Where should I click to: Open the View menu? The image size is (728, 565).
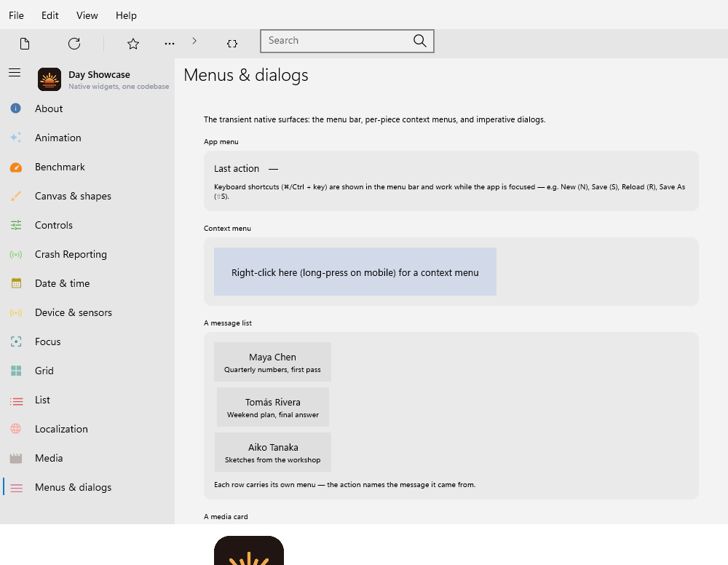click(x=87, y=15)
